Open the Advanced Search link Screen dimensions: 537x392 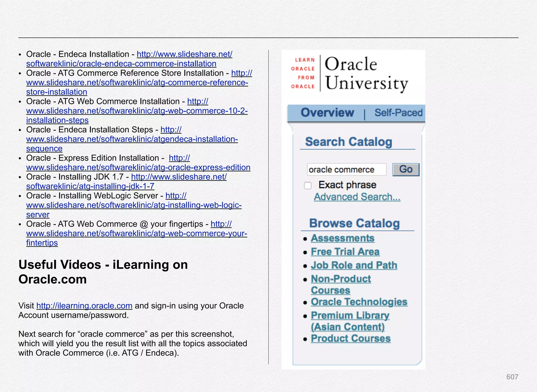pyautogui.click(x=357, y=197)
